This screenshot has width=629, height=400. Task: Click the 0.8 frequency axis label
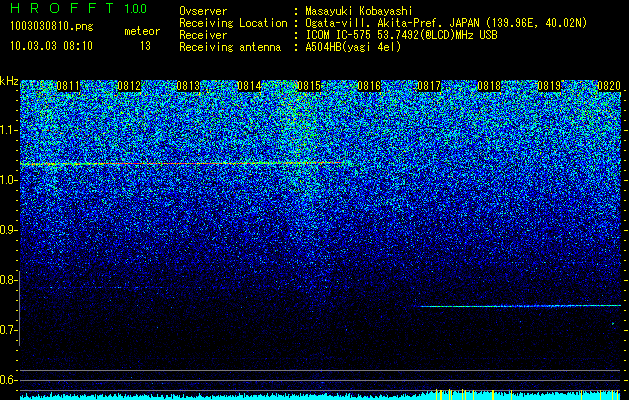[x=8, y=280]
